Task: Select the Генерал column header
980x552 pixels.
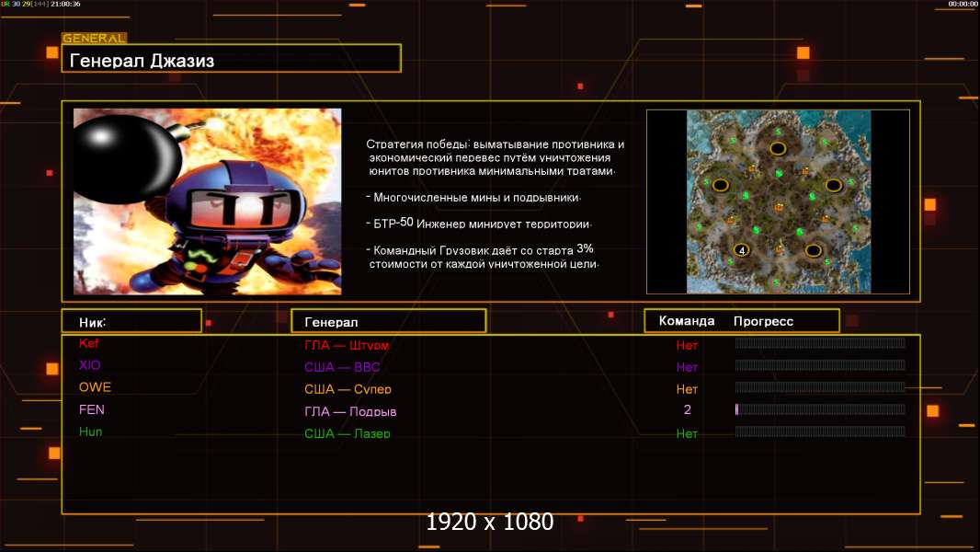Action: tap(388, 321)
